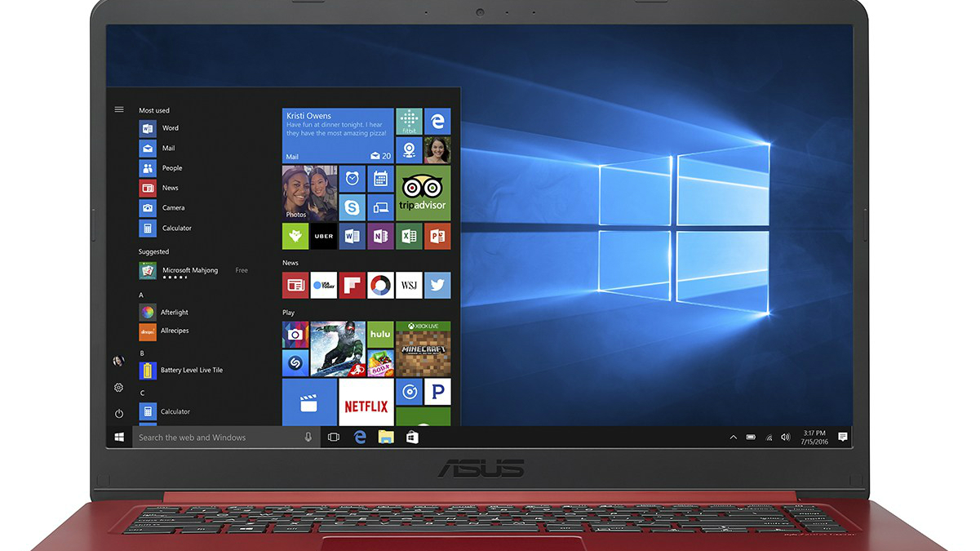Screen dimensions: 980x551
Task: Expand the Start menu hamburger navigation
Action: (118, 109)
